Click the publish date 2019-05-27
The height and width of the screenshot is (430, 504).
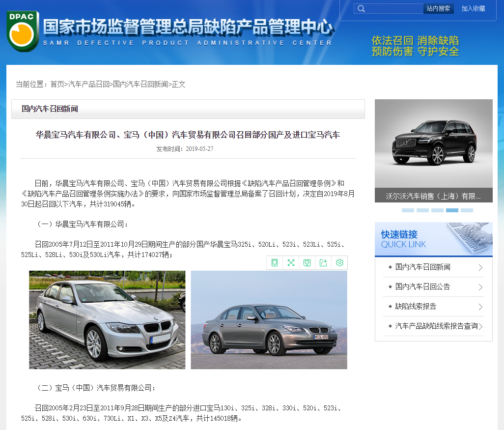(x=199, y=149)
